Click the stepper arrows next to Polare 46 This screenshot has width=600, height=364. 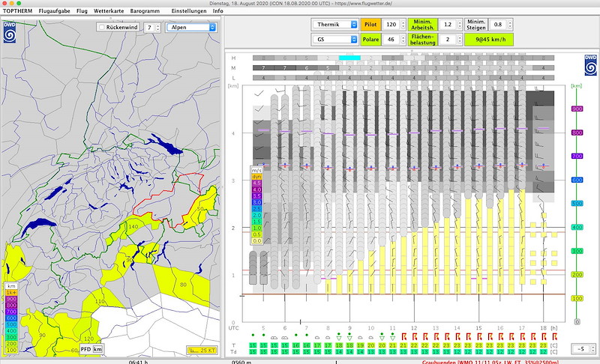point(403,40)
